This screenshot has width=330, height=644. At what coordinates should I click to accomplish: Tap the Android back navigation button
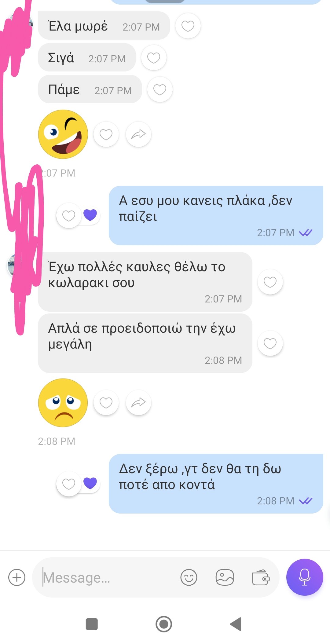(236, 624)
